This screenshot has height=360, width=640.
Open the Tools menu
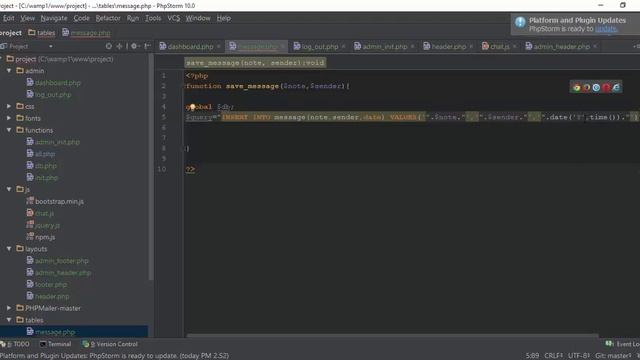pos(153,18)
